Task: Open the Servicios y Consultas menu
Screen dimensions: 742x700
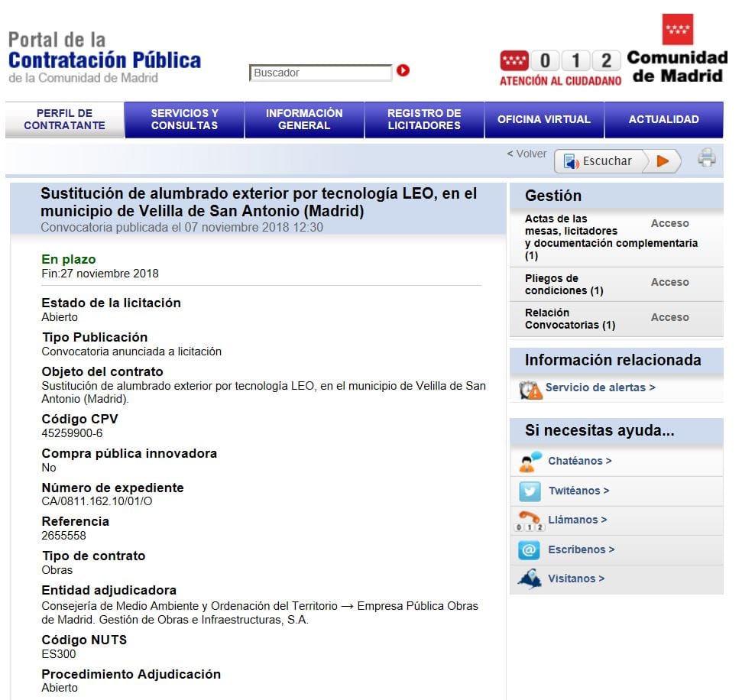Action: point(185,120)
